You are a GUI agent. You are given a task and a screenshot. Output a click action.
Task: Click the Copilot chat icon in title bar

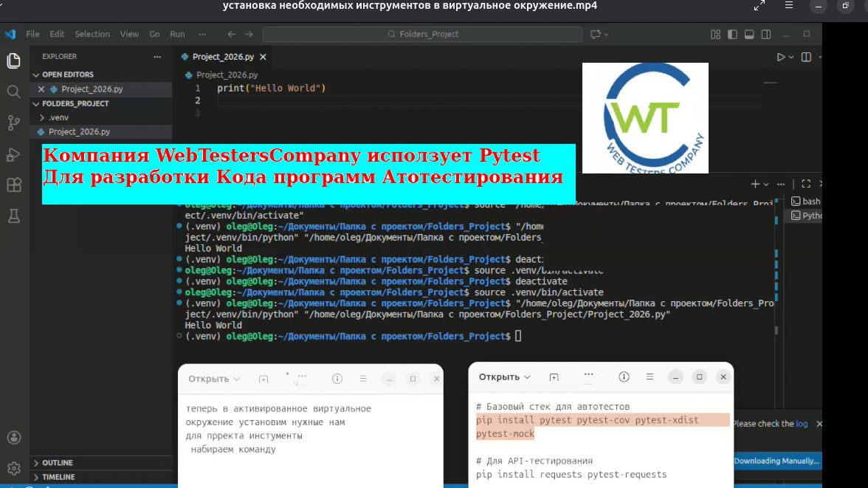point(596,34)
